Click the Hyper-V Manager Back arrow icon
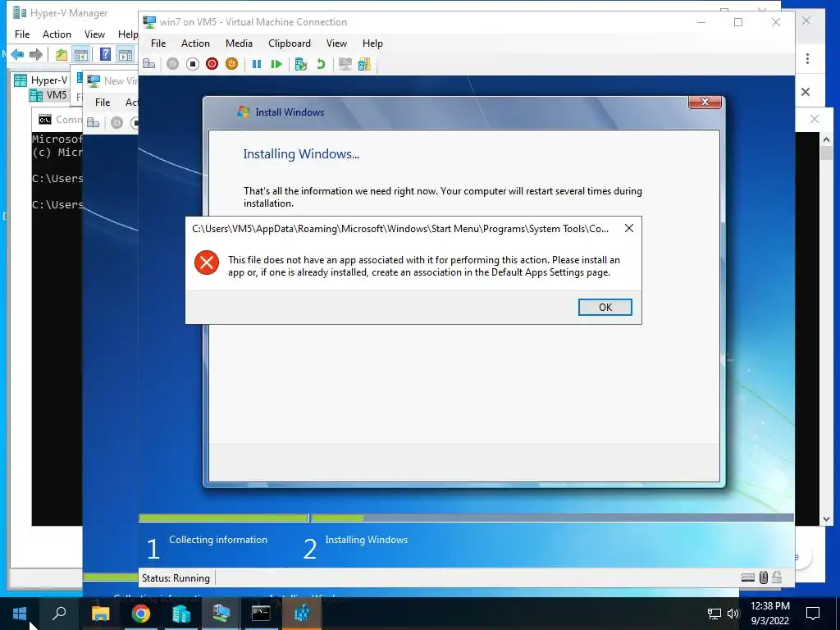Image resolution: width=840 pixels, height=630 pixels. click(x=17, y=54)
